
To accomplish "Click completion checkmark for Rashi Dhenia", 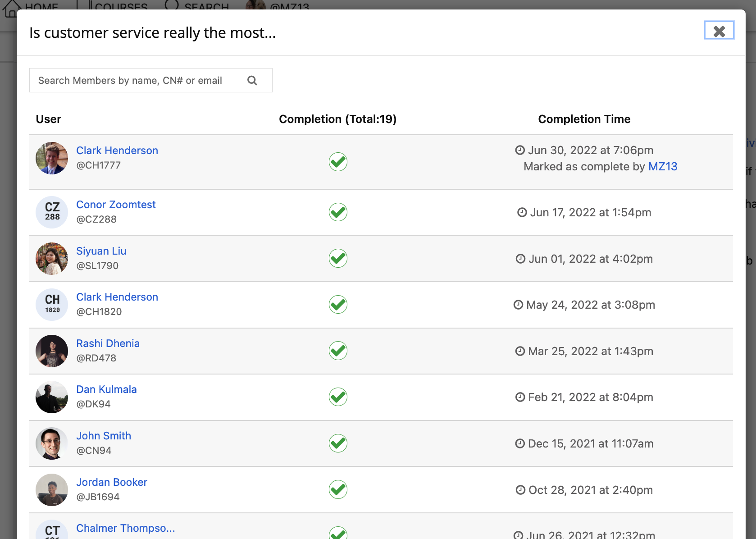I will pyautogui.click(x=338, y=351).
